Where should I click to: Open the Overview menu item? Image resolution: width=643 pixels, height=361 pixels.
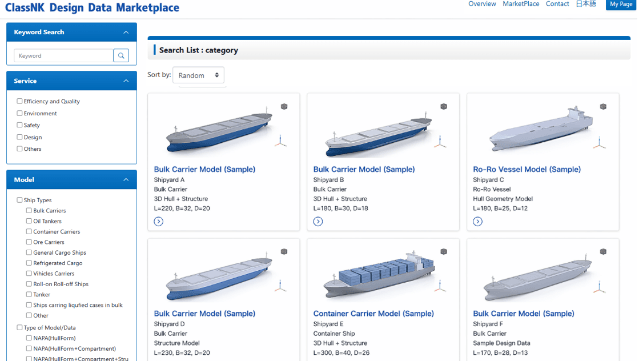[x=482, y=4]
